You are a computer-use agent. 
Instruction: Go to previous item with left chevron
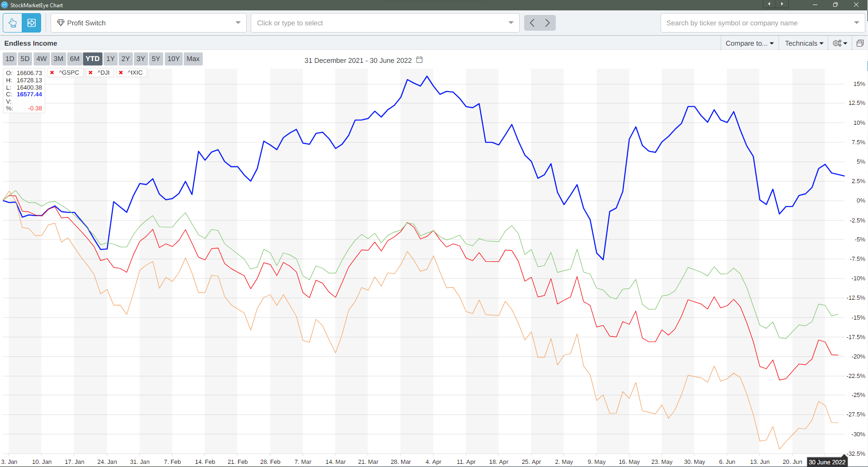pos(532,23)
